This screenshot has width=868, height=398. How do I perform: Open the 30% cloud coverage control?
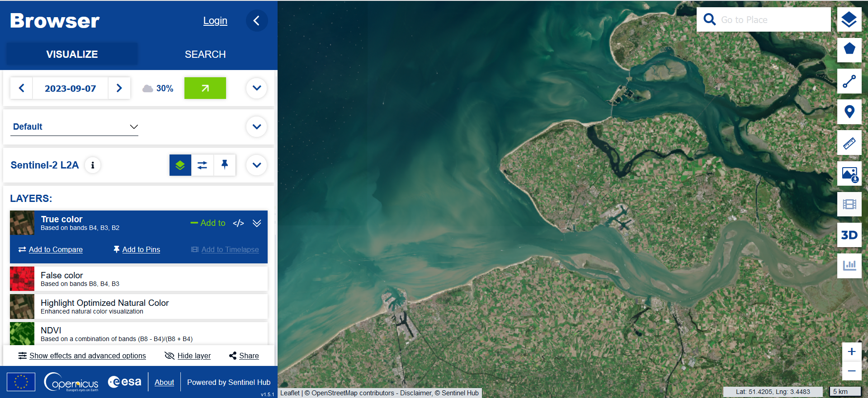point(158,89)
